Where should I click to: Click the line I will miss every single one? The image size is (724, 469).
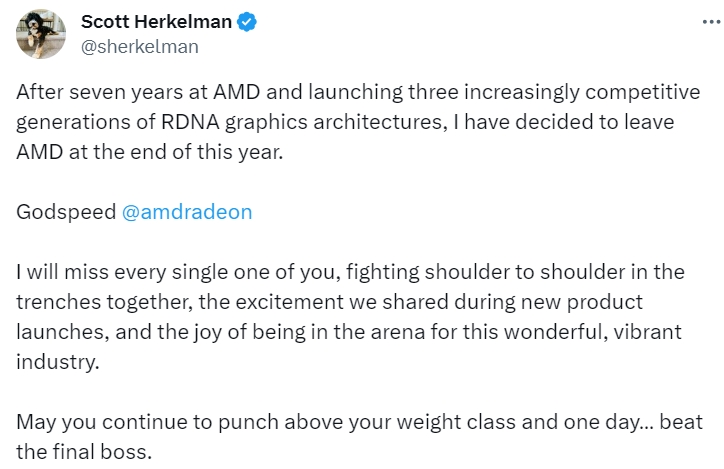350,272
